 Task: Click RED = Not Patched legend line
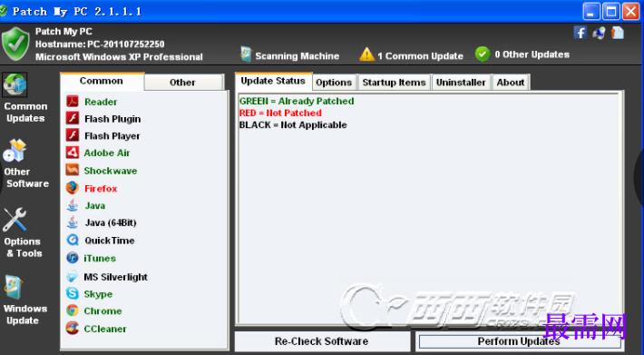pyautogui.click(x=280, y=113)
